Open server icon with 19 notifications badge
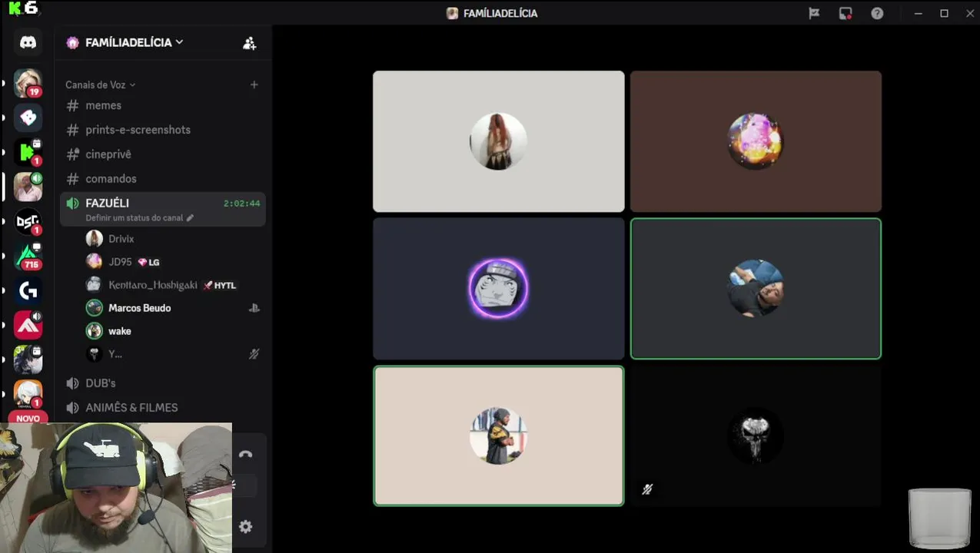The width and height of the screenshot is (980, 553). (x=28, y=83)
